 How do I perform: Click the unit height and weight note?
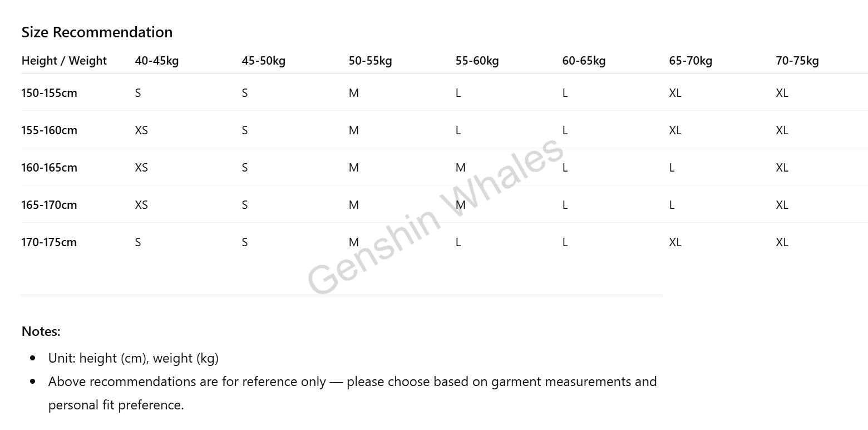[133, 358]
